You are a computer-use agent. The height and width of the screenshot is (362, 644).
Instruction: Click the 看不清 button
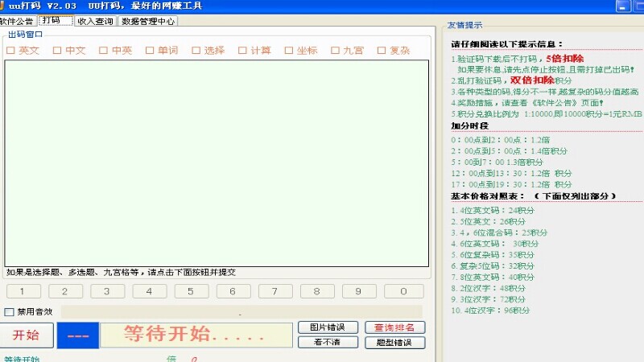point(328,342)
